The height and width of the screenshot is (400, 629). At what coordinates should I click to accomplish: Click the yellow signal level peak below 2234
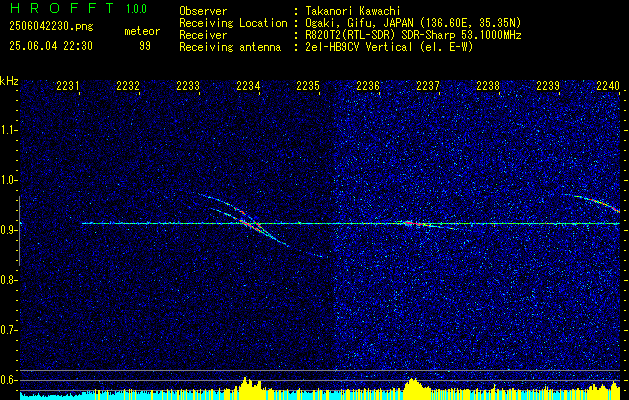point(249,388)
